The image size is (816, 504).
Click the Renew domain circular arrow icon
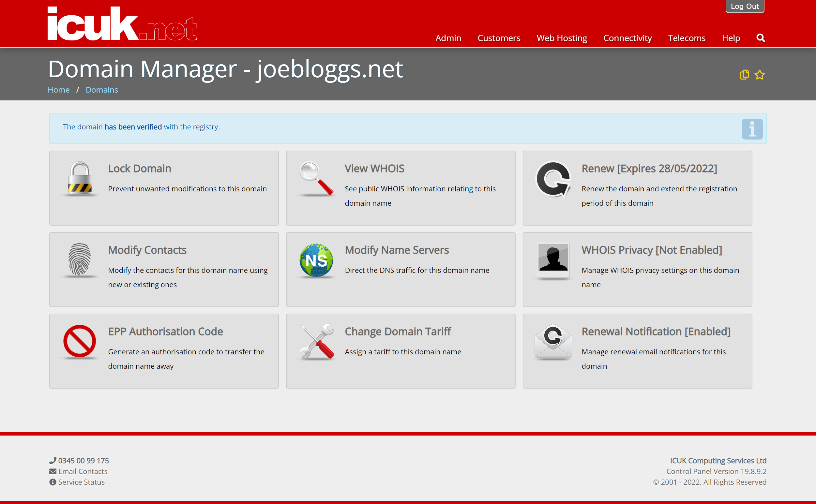[x=553, y=179]
